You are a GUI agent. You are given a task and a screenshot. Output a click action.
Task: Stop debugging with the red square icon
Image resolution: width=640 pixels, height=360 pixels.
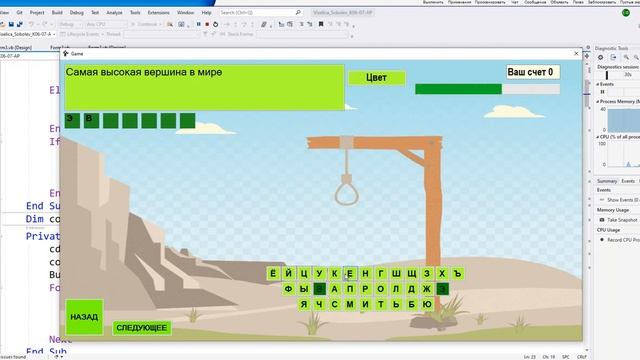(207, 24)
